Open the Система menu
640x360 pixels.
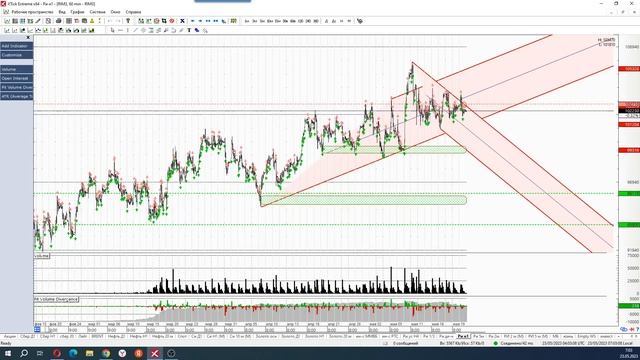pos(98,12)
